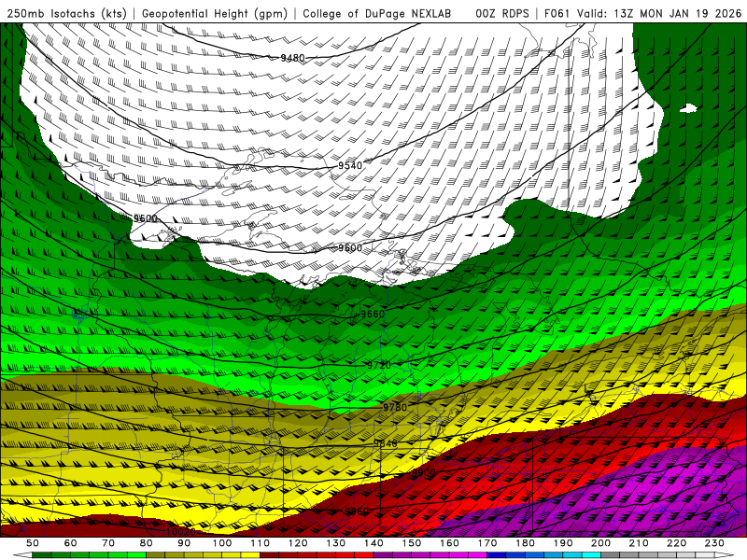Click the dark purple swatch starting at 140
Image resolution: width=747 pixels, height=560 pixels.
point(383,555)
